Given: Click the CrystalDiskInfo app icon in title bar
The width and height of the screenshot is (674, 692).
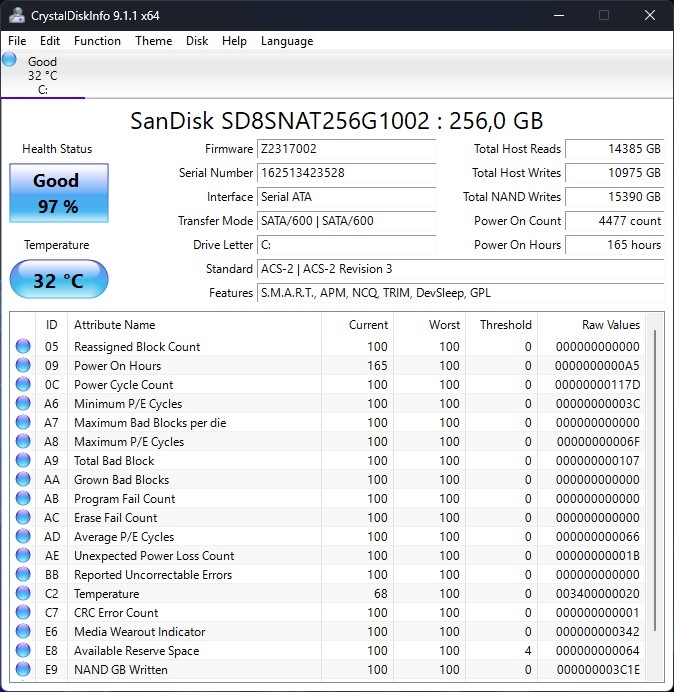Looking at the screenshot, I should pos(17,15).
